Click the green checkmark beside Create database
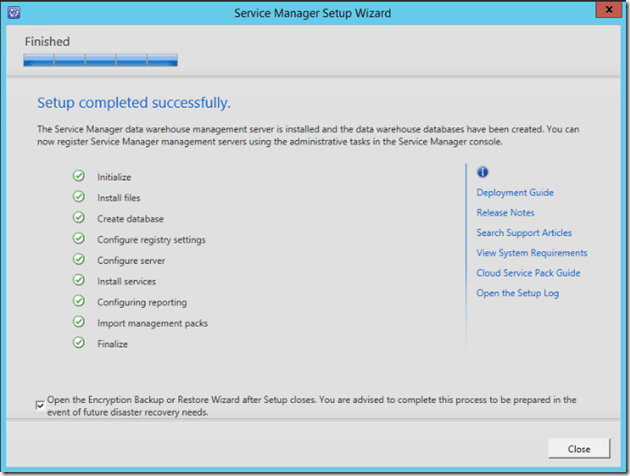This screenshot has height=476, width=630. pos(78,218)
